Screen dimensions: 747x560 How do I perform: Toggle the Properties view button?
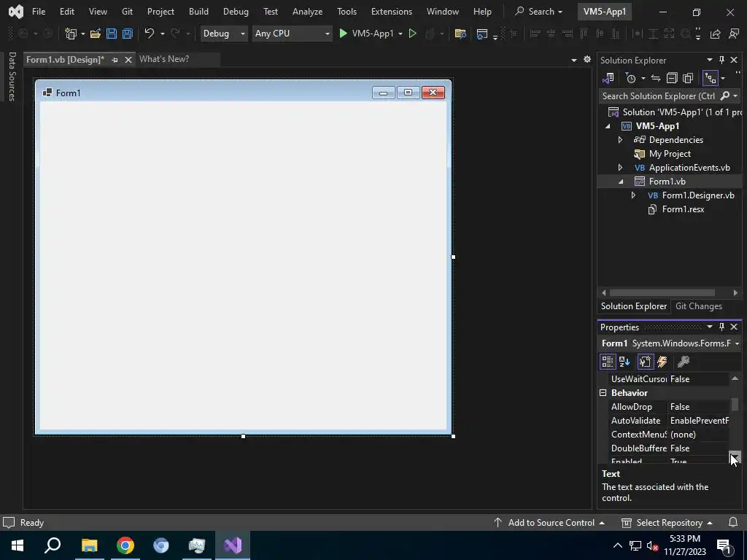(645, 362)
